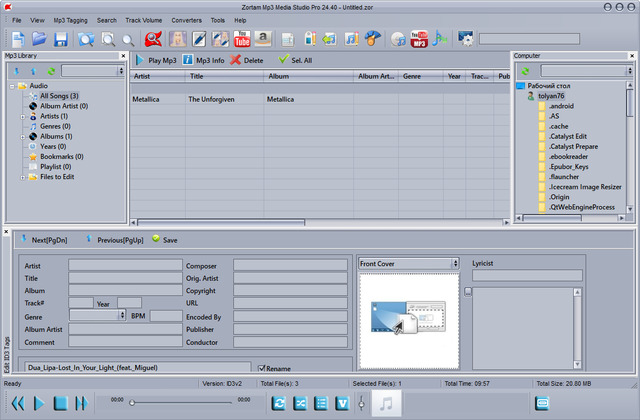
Task: Click the Save floppy disk toolbar icon
Action: point(61,39)
